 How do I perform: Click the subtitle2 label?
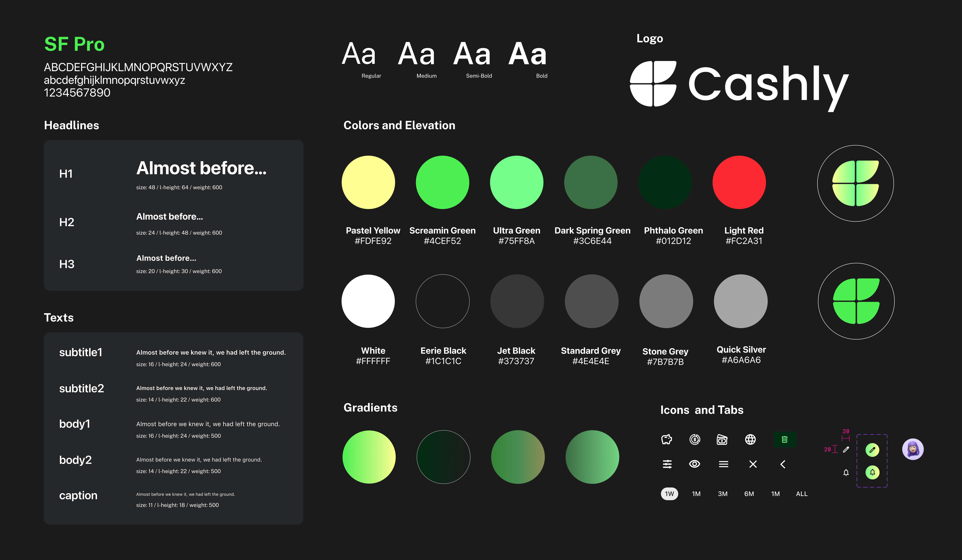tap(81, 388)
